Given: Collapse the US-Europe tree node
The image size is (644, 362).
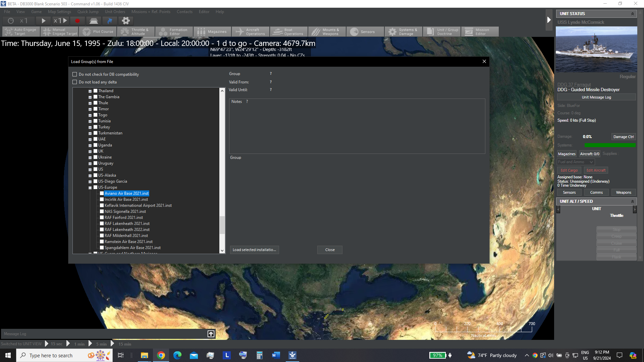Looking at the screenshot, I should [x=90, y=188].
